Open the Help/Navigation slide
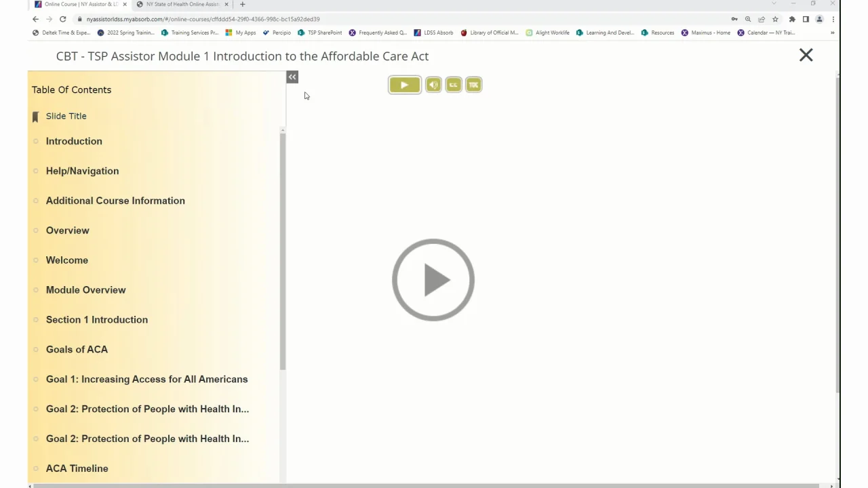Viewport: 868px width, 488px height. point(82,171)
